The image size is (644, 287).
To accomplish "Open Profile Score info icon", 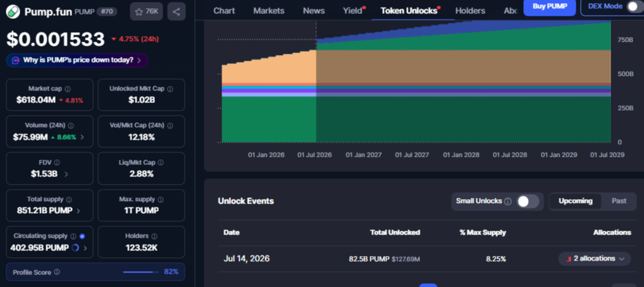I will pos(57,272).
